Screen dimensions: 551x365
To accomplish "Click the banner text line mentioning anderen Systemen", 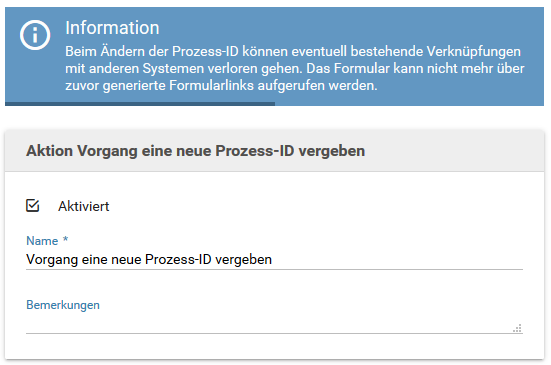I will [295, 69].
